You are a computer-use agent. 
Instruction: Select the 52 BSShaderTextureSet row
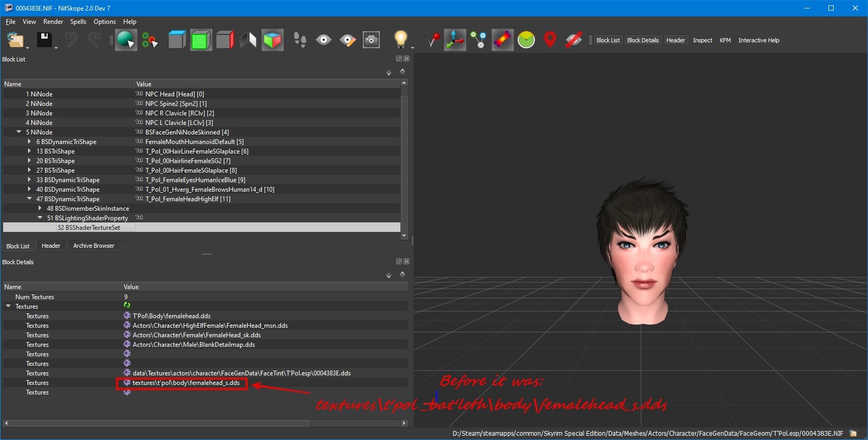coord(202,228)
